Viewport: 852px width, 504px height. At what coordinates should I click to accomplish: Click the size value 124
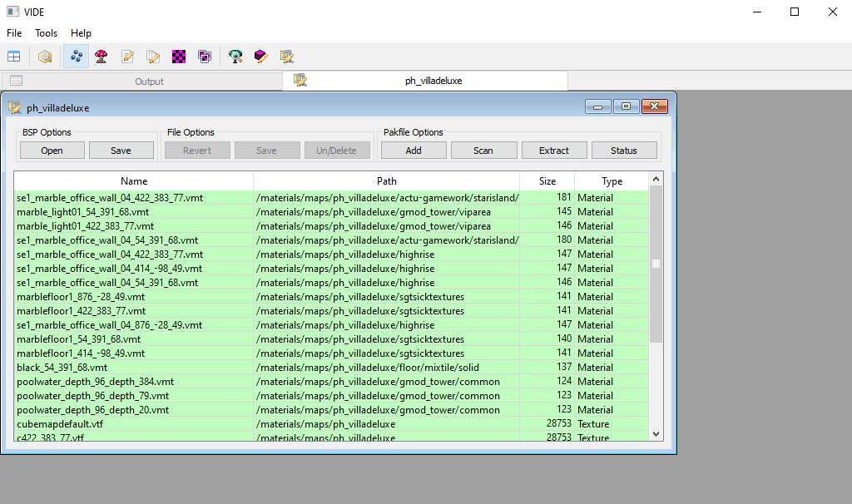[x=564, y=381]
